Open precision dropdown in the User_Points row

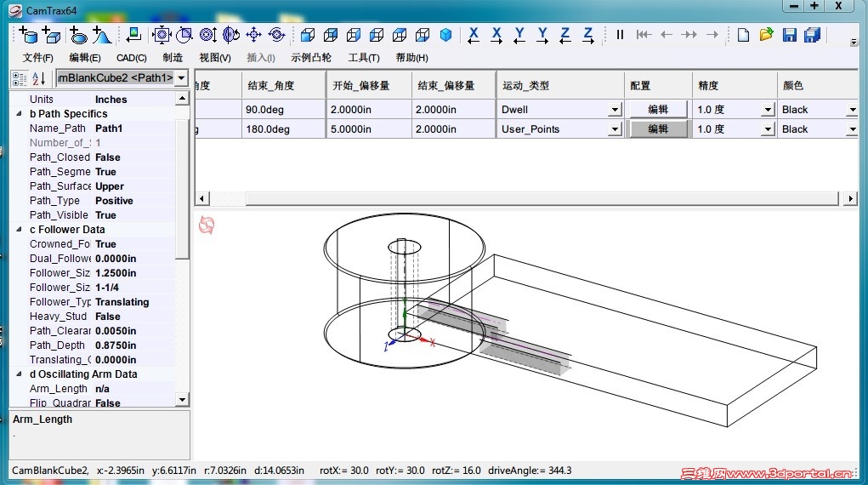[x=767, y=129]
